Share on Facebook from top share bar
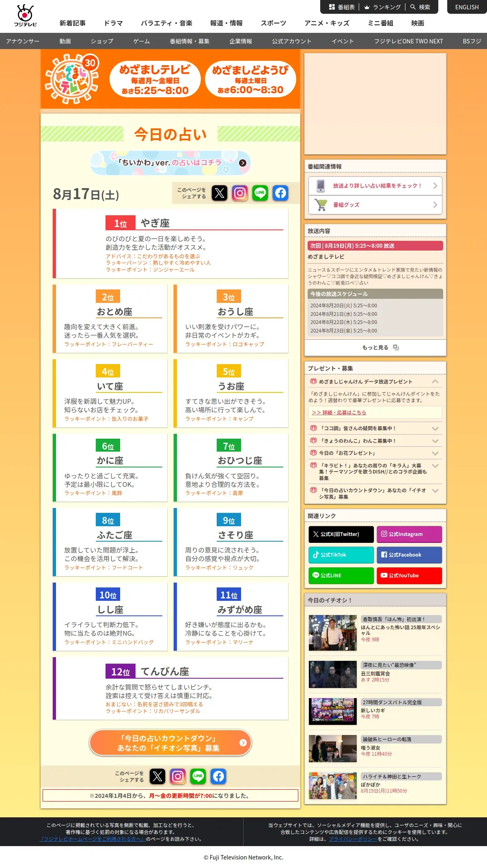The width and height of the screenshot is (487, 868). [x=280, y=193]
